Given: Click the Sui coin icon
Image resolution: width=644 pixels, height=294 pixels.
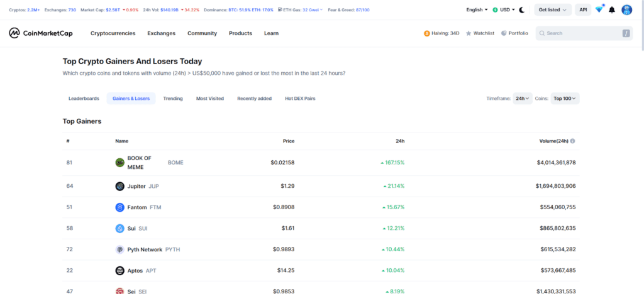Looking at the screenshot, I should coord(119,229).
